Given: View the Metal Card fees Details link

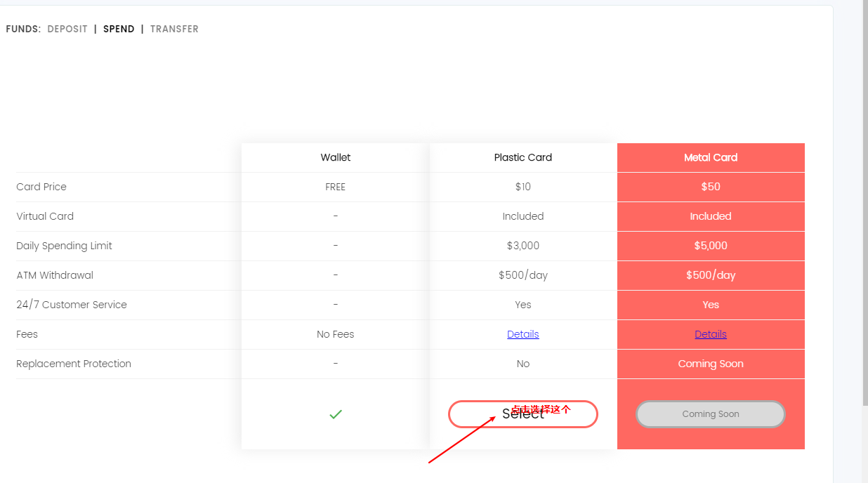Looking at the screenshot, I should point(711,334).
